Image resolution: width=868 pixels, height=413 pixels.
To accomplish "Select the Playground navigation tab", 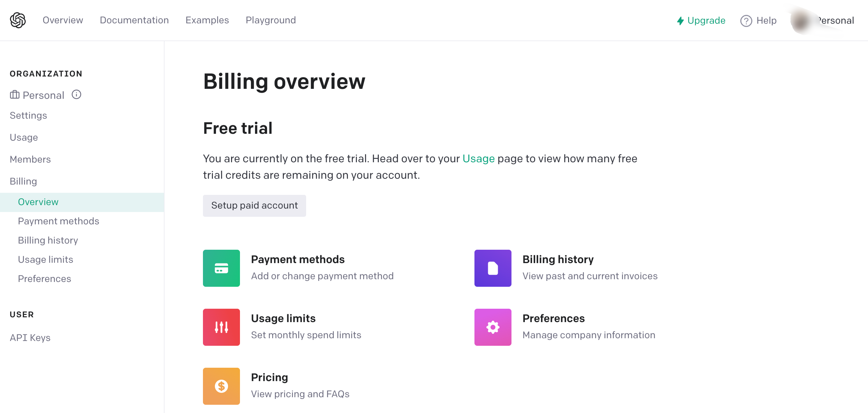I will (271, 20).
